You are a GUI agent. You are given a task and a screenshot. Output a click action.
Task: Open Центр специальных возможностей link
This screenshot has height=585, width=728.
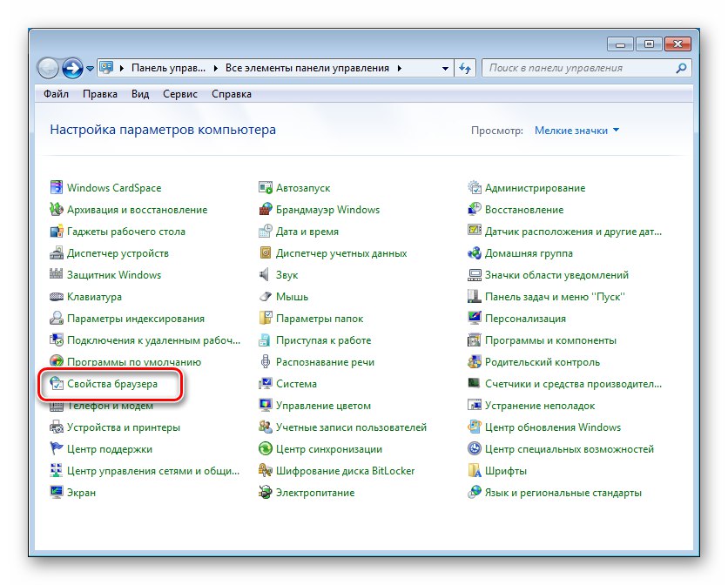pos(570,448)
